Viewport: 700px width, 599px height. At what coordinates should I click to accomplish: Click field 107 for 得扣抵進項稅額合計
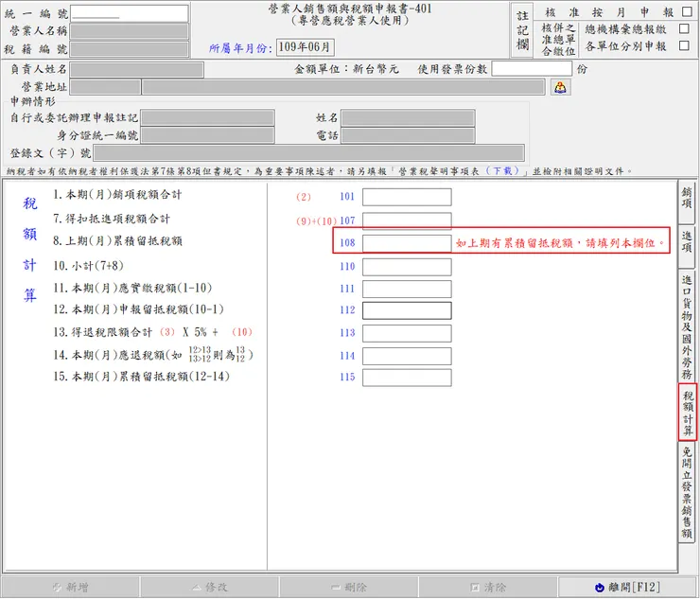point(407,220)
